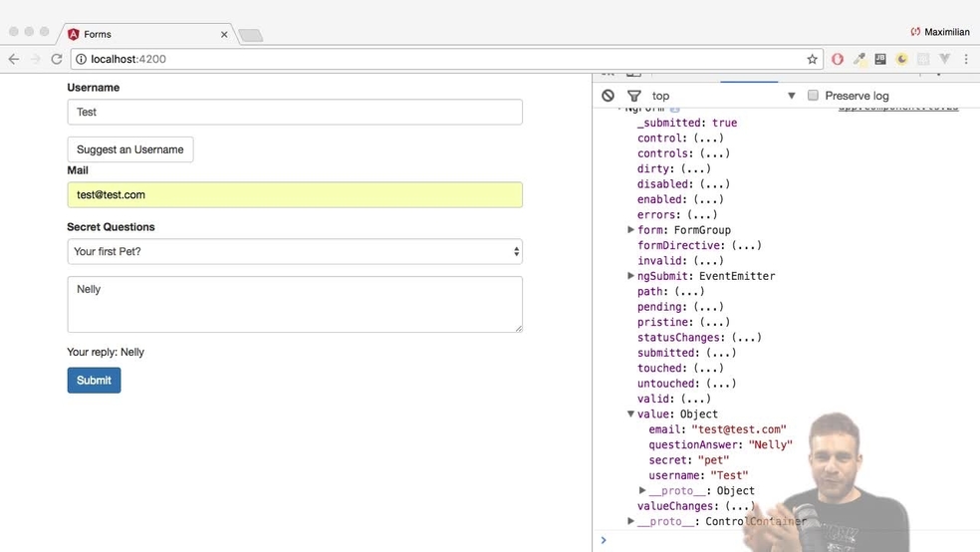Close the Forms browser tab
980x552 pixels.
(x=224, y=35)
